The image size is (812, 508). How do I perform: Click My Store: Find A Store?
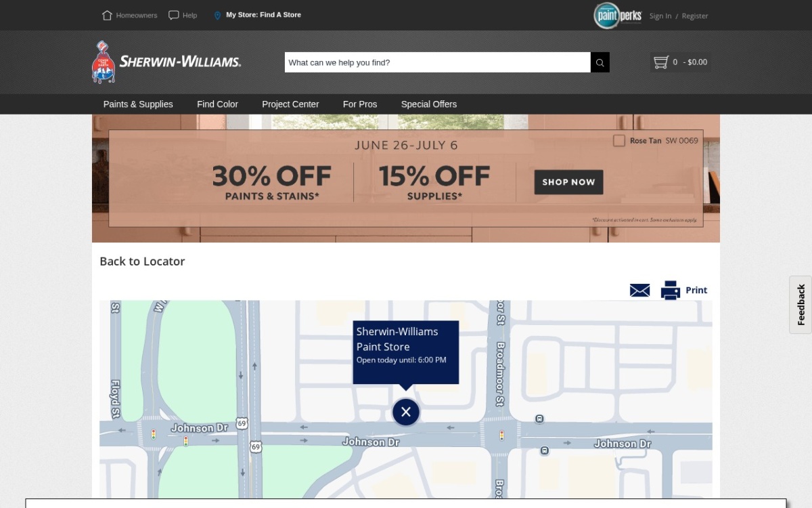264,14
